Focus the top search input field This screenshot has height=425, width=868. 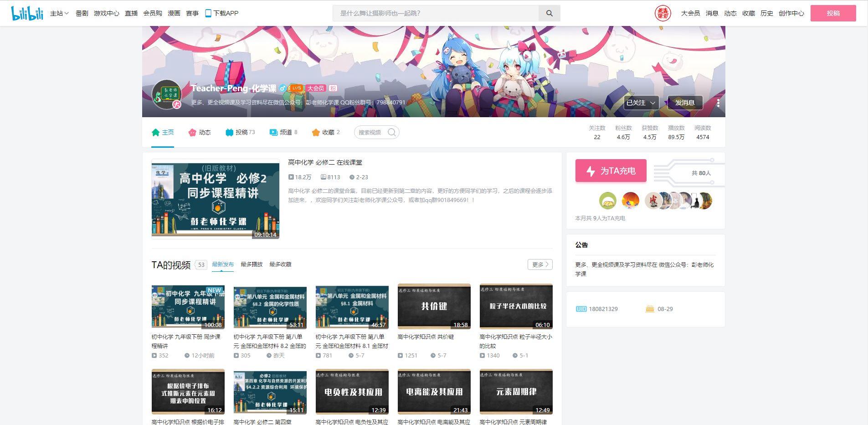click(x=436, y=13)
